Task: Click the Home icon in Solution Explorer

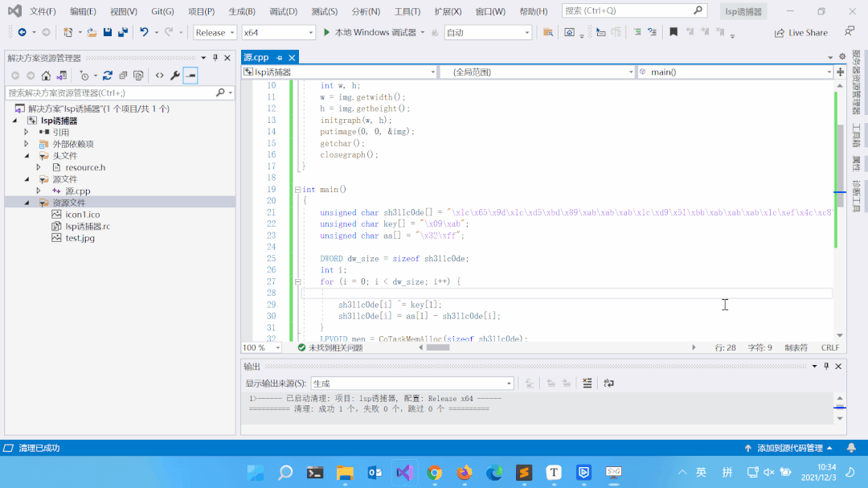Action: 46,76
